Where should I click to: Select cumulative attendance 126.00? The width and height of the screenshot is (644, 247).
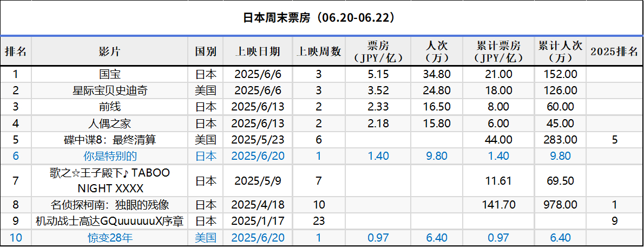coord(560,91)
